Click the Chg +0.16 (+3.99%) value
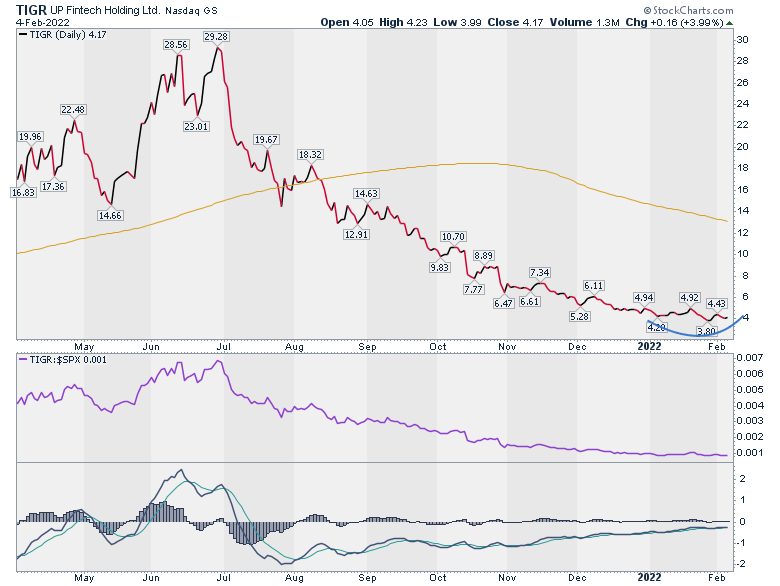 [674, 22]
